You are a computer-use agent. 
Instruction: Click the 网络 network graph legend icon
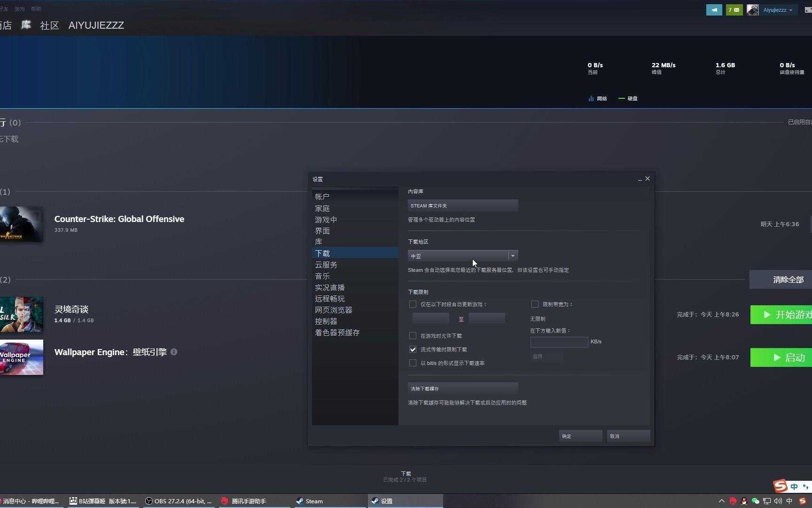591,99
